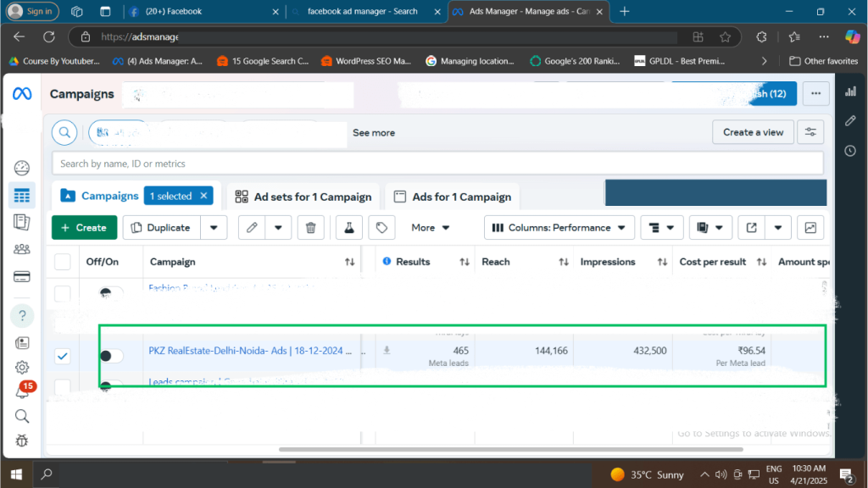Toggle the PKZ RealEstate campaign on/off switch

(x=111, y=356)
